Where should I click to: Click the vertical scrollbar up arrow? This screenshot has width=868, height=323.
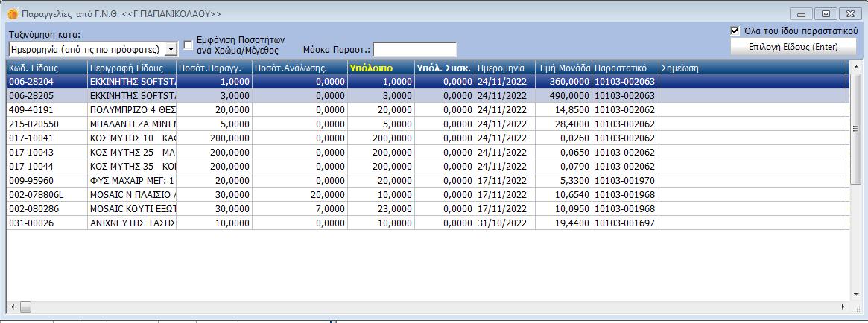pyautogui.click(x=855, y=66)
